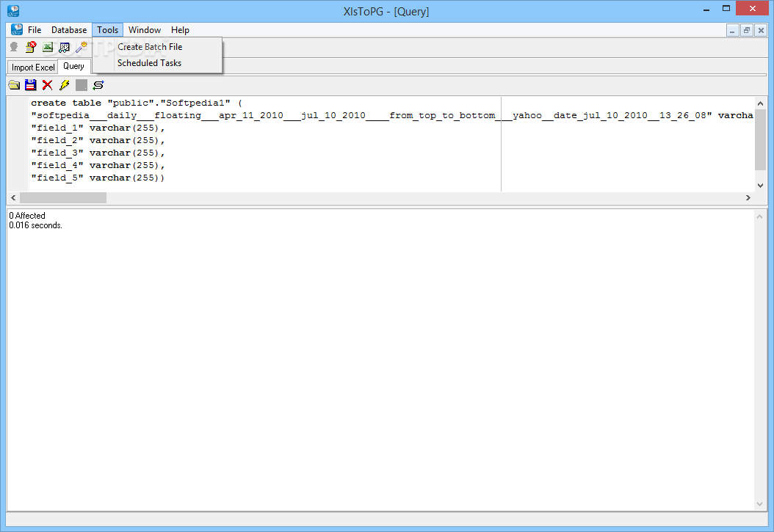Viewport: 774px width, 532px height.
Task: Click the '0 Affected' result text
Action: (x=27, y=216)
